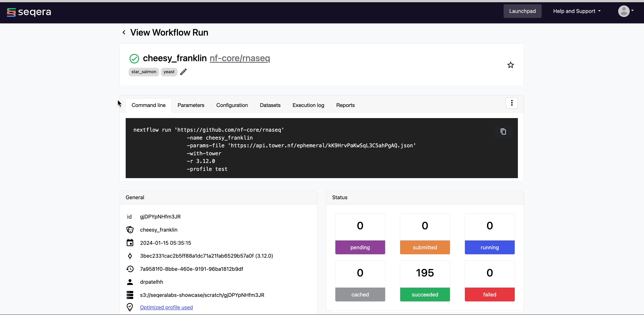Select the Parameters tab

(x=191, y=105)
